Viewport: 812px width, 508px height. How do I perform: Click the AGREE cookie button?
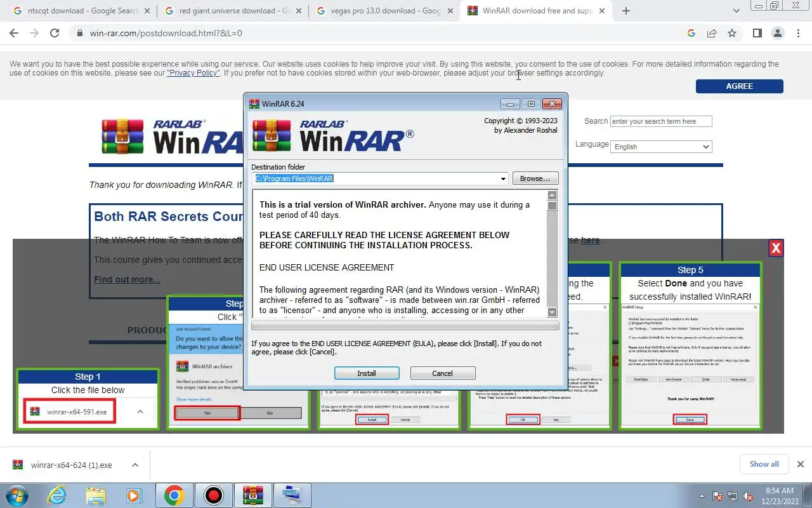[740, 86]
